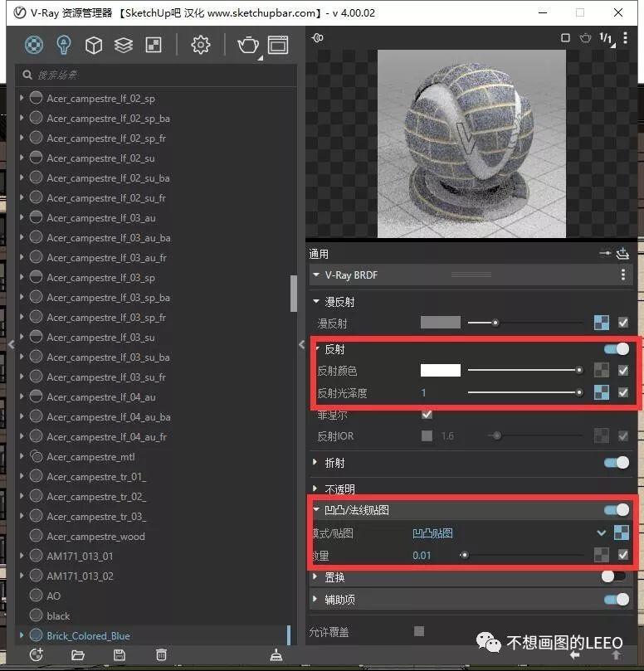The image size is (644, 671).
Task: Expand the 折射 group
Action: click(315, 462)
